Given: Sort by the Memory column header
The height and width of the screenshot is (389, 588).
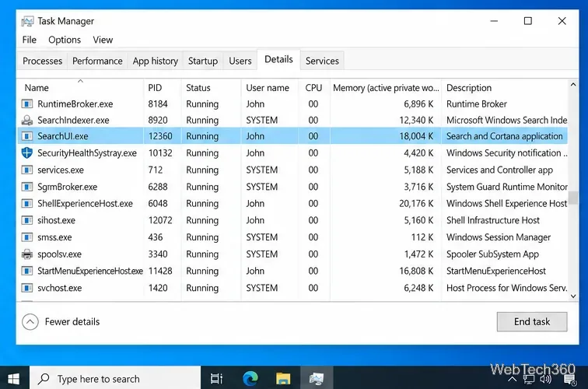Looking at the screenshot, I should pyautogui.click(x=386, y=87).
